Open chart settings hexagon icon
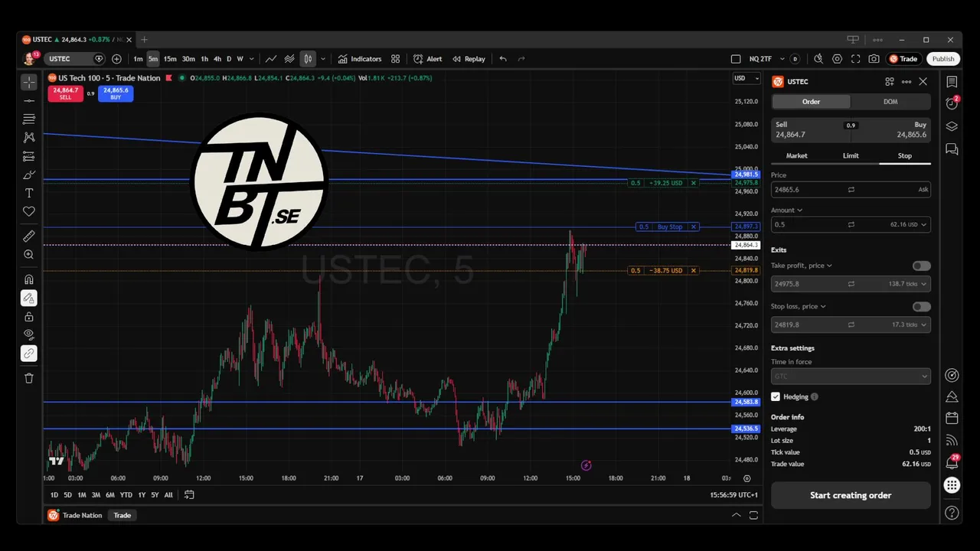Image resolution: width=980 pixels, height=551 pixels. click(837, 59)
